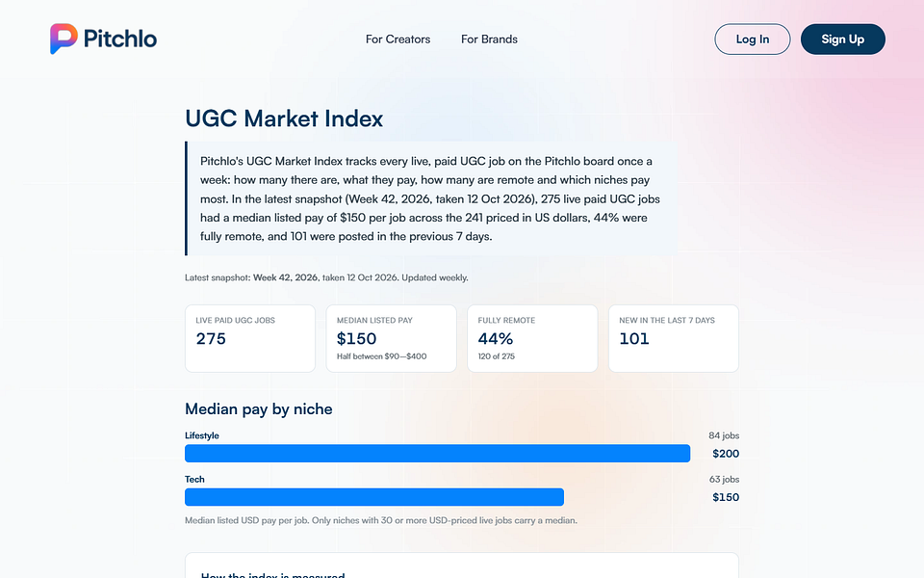This screenshot has width=924, height=578.
Task: Click the Sign Up button
Action: [x=843, y=39]
